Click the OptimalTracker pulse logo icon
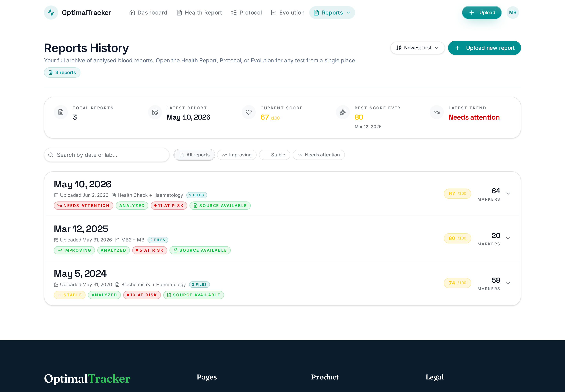 click(51, 13)
